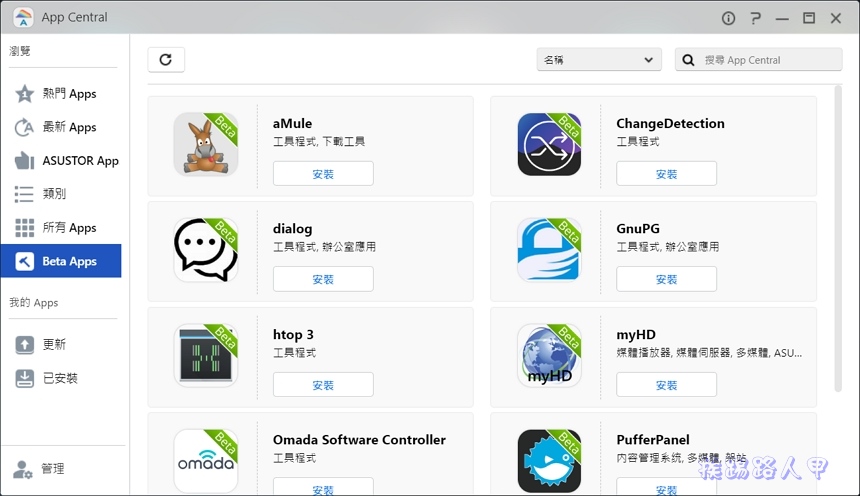
Task: Click dialog's 工具程式, 辦公室應用 category text
Action: tap(324, 247)
